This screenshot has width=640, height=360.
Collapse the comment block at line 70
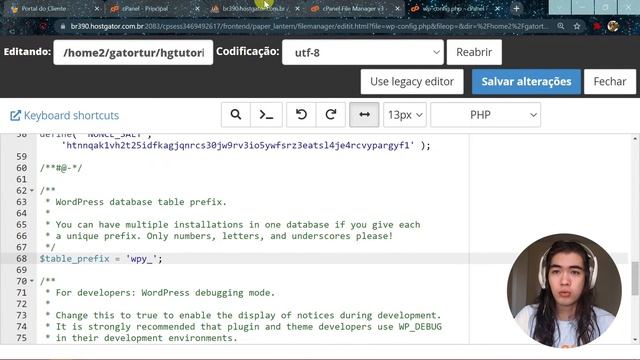(x=32, y=281)
